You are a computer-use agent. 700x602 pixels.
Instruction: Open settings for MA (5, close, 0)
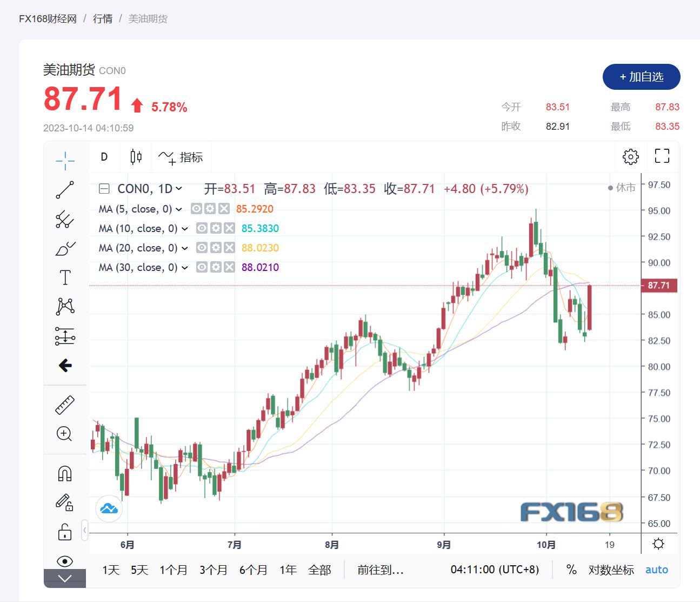click(x=210, y=209)
